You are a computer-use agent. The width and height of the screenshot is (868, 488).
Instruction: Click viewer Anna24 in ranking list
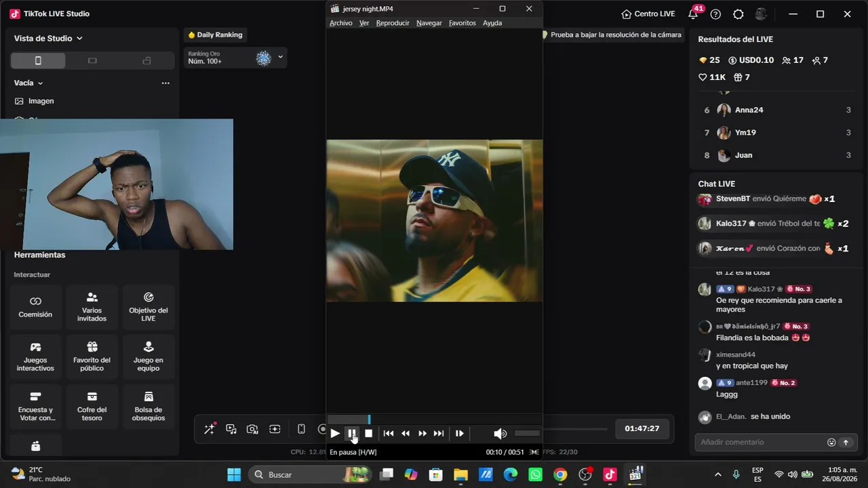point(777,110)
